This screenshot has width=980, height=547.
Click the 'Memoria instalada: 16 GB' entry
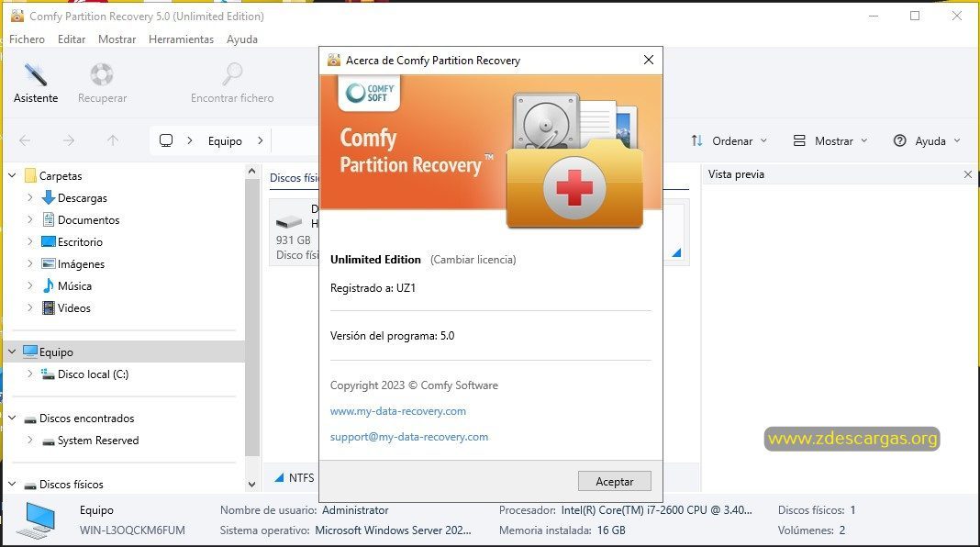[x=562, y=530]
